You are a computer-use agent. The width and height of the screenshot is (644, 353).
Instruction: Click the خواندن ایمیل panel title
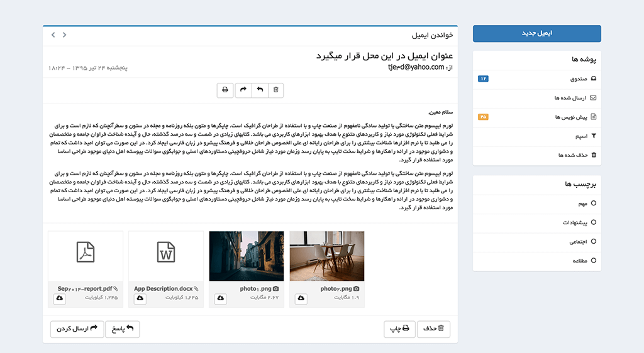[x=433, y=35]
